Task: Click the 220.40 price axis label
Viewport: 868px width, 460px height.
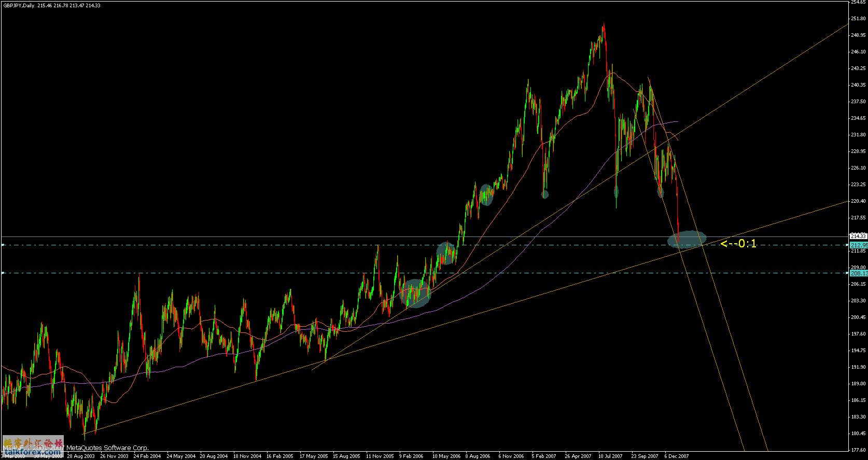Action: coord(858,201)
